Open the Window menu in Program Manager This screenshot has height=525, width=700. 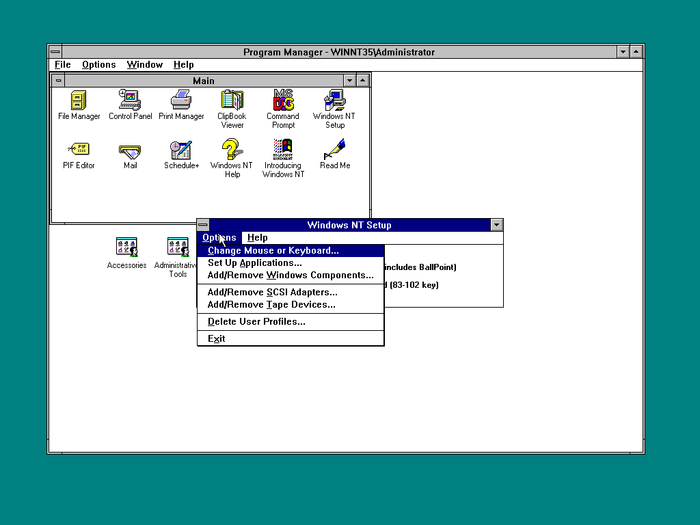point(144,65)
